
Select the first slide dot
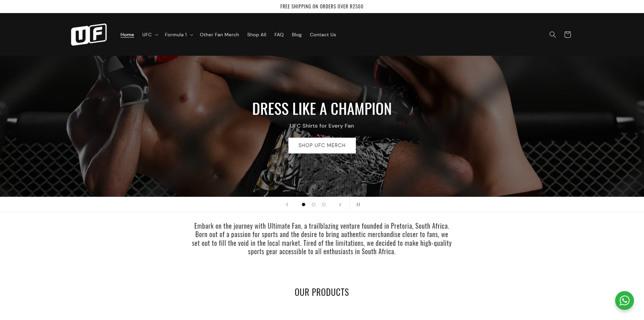coord(304,204)
